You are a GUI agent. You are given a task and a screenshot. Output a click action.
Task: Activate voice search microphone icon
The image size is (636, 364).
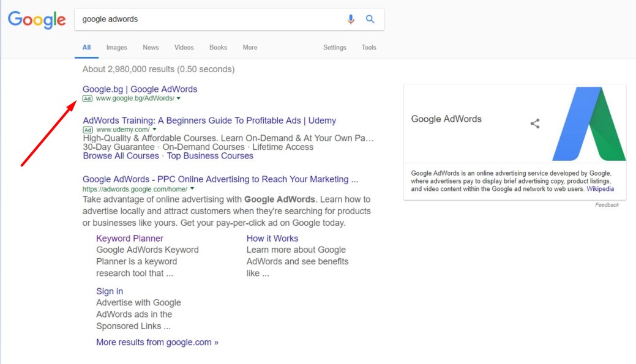click(351, 19)
